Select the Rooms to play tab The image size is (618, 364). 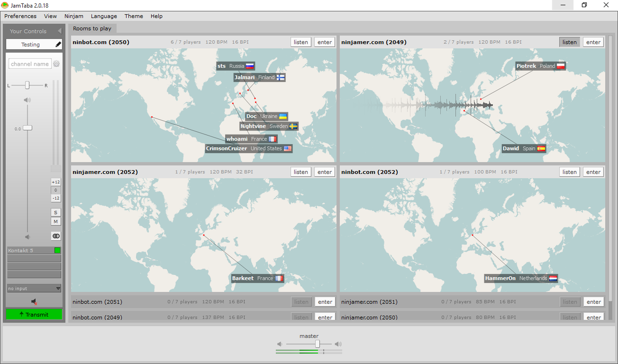tap(92, 28)
